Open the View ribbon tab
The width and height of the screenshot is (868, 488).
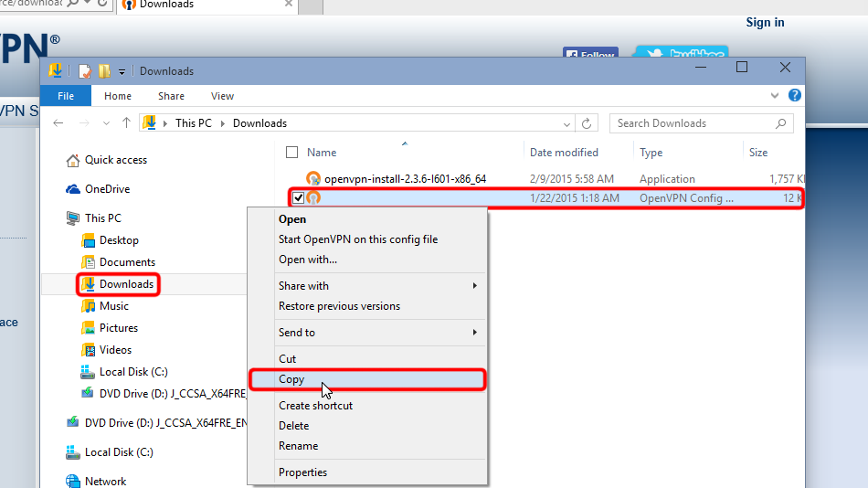coord(222,96)
